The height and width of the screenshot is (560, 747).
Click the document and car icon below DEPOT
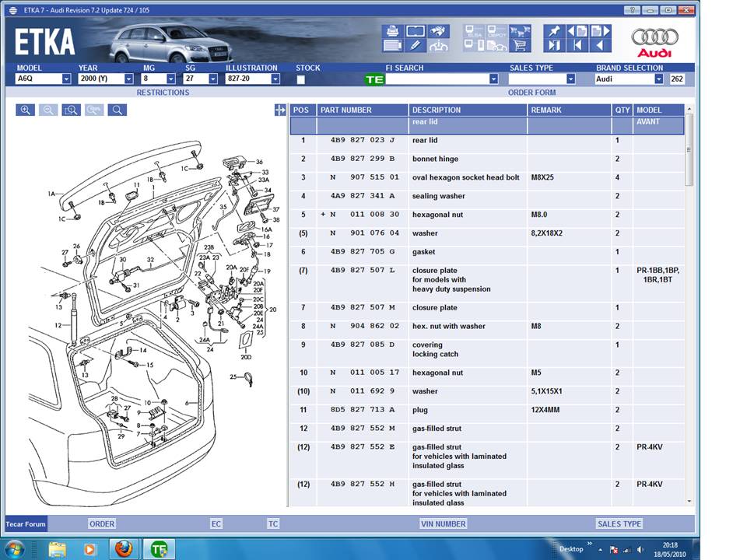click(497, 46)
